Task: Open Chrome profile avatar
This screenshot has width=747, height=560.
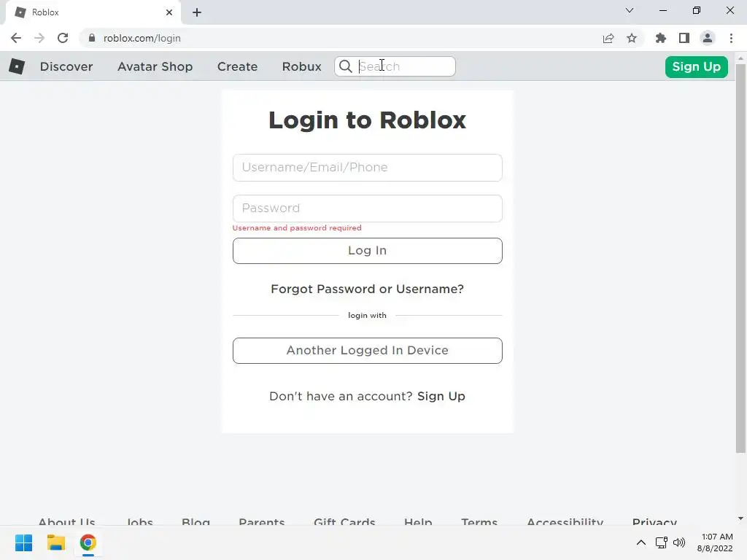Action: (x=708, y=38)
